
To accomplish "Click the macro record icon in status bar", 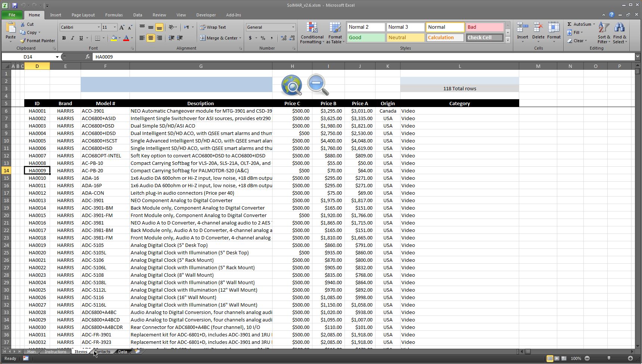I will pos(26,358).
